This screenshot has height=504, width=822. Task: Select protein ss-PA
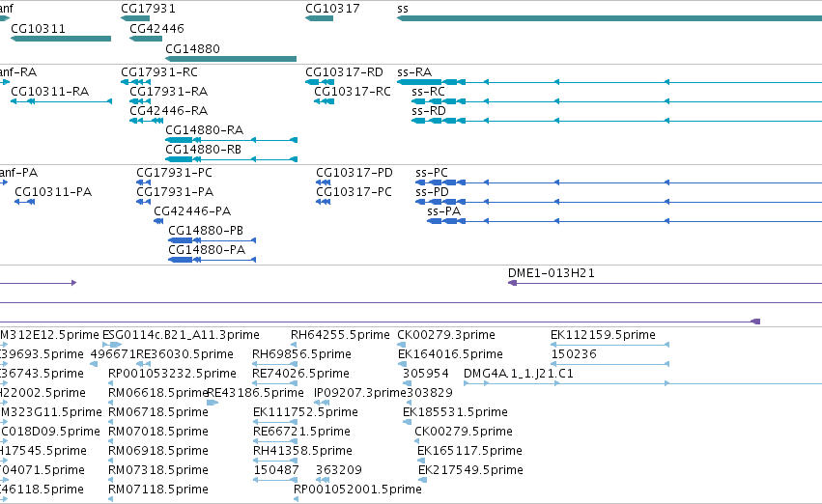[624, 221]
